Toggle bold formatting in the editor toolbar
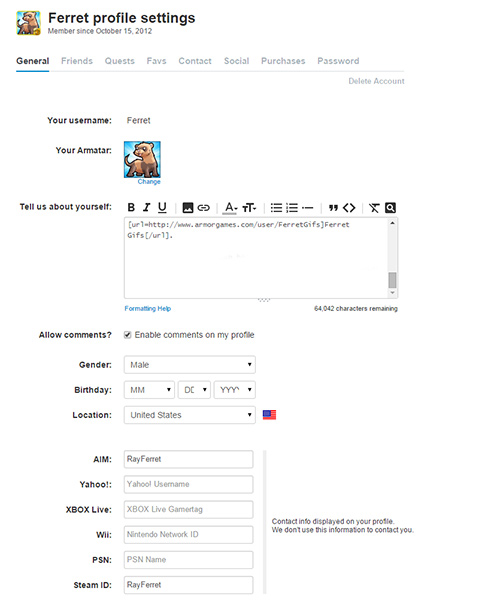 [131, 208]
